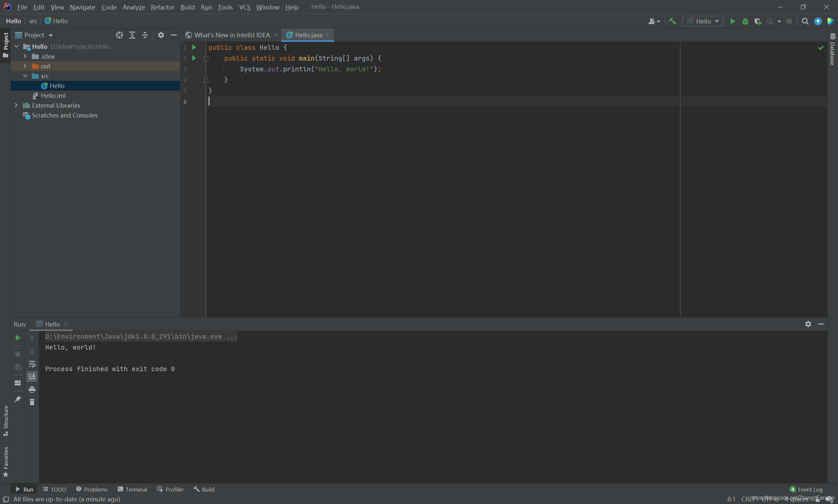
Task: Expand the out folder
Action: coord(25,66)
